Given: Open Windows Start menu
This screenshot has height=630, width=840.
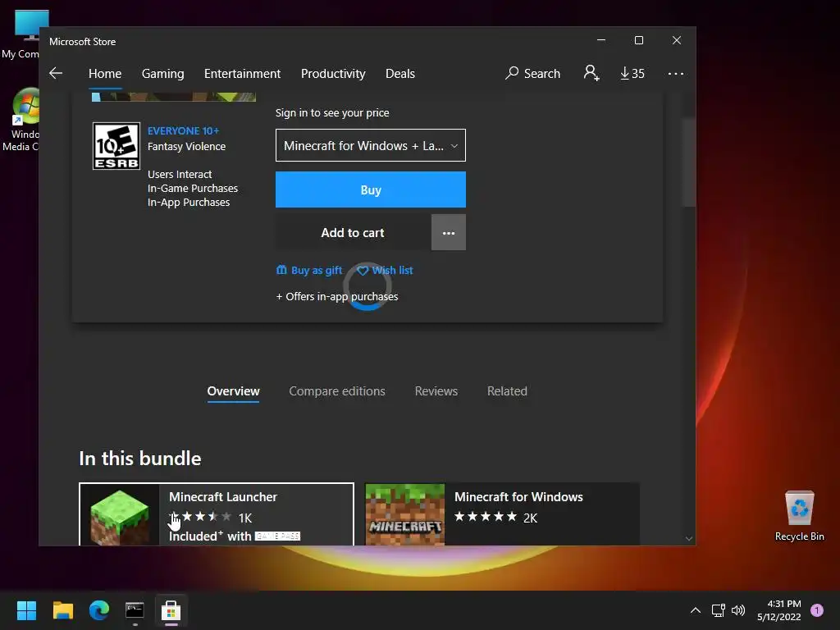Looking at the screenshot, I should click(26, 610).
